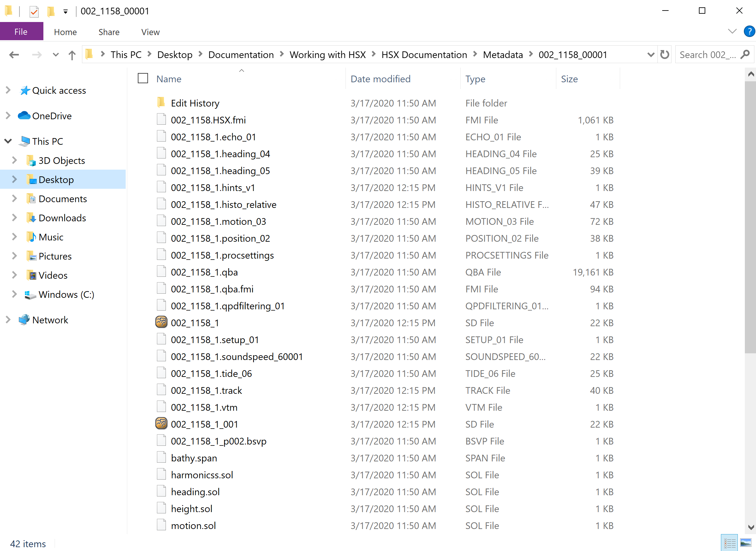Click the refresh icon next to address bar
Image resolution: width=756 pixels, height=551 pixels.
[x=664, y=54]
